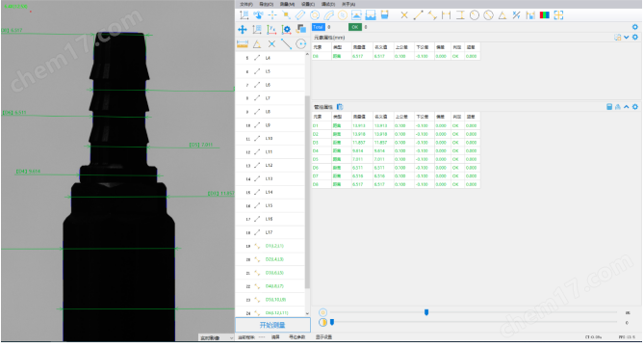Click the RGB color bars icon
Image resolution: width=644 pixels, height=348 pixels.
point(545,15)
